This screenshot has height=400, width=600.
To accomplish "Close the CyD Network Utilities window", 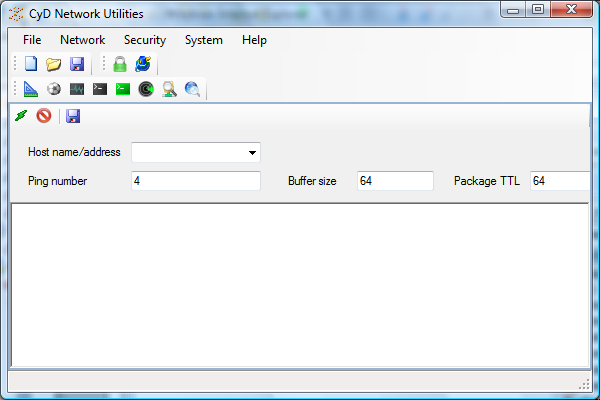I will point(571,10).
